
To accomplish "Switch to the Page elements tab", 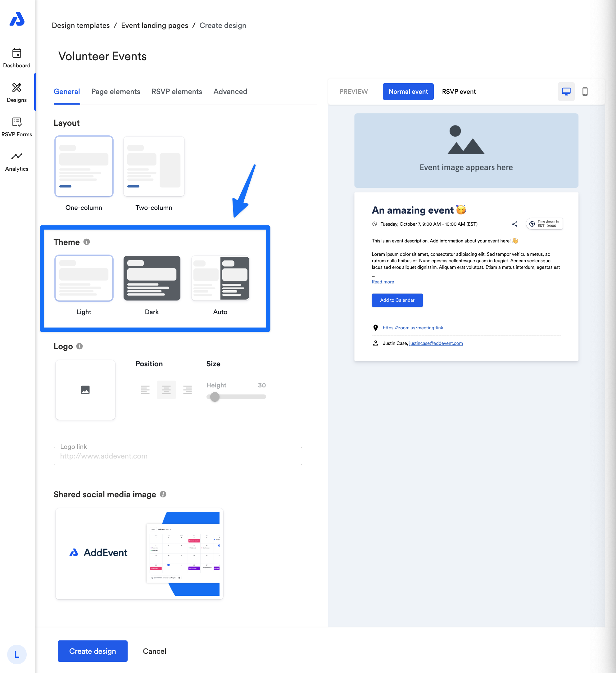I will [x=115, y=92].
